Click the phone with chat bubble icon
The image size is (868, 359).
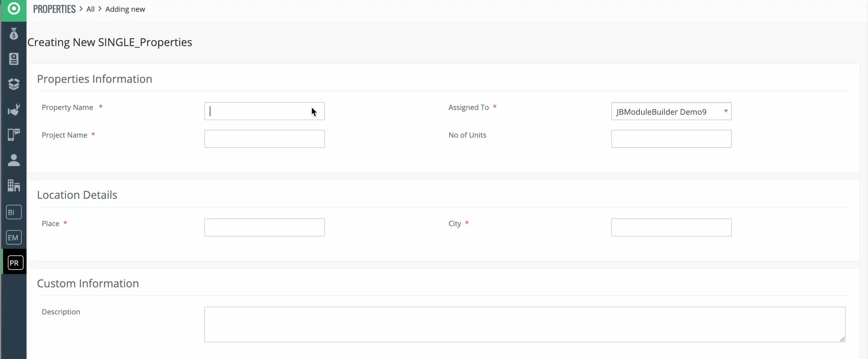14,135
